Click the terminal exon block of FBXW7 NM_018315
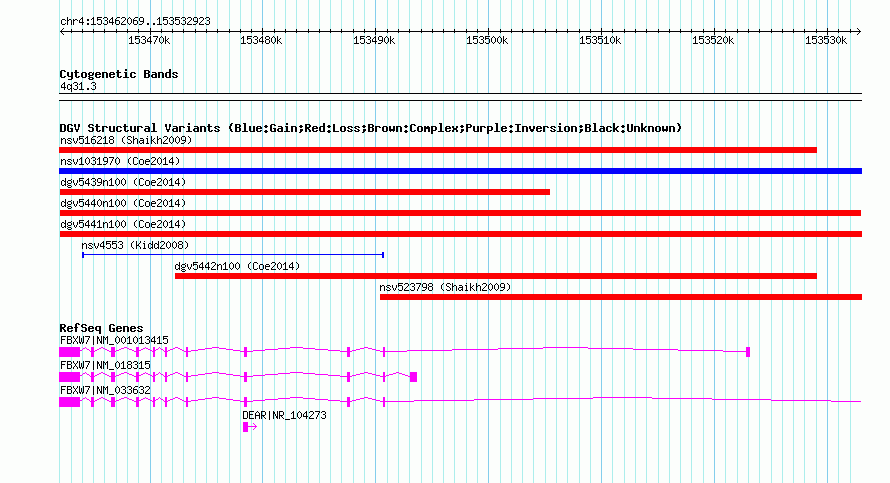The height and width of the screenshot is (483, 890). coord(414,377)
